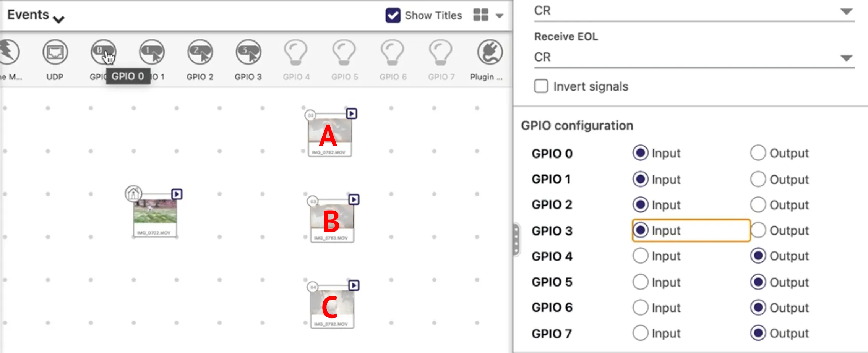Select the GPIO 2 event icon

[200, 52]
